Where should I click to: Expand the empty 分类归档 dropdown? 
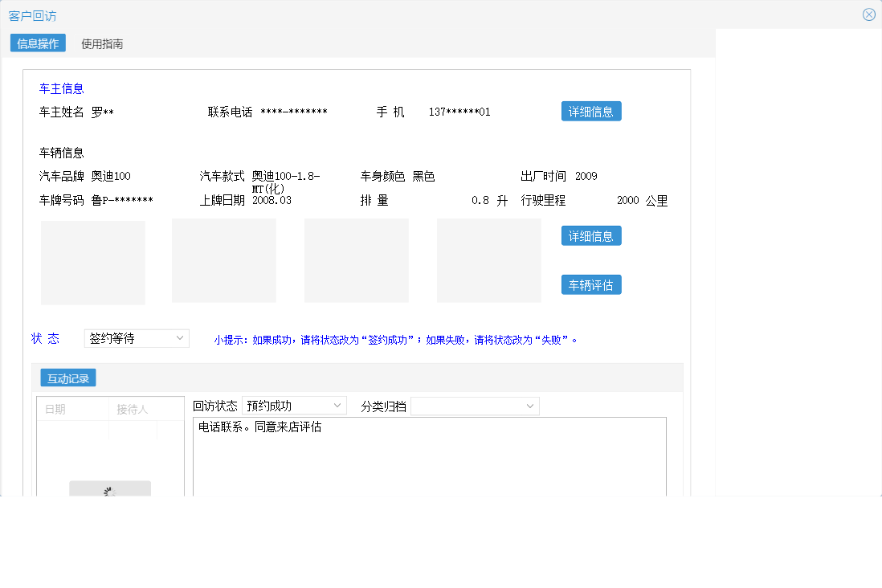(x=474, y=406)
